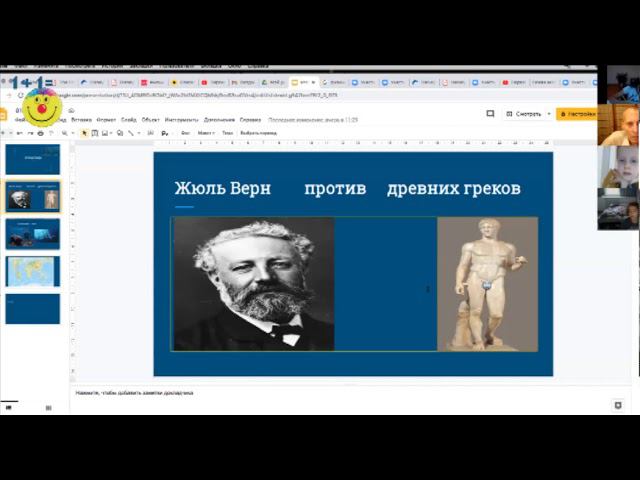
Task: Expand the Смотреть dropdown arrow
Action: [x=549, y=114]
